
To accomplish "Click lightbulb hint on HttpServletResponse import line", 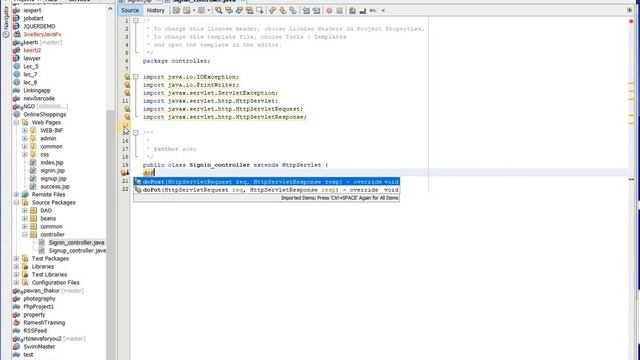I will click(x=127, y=117).
